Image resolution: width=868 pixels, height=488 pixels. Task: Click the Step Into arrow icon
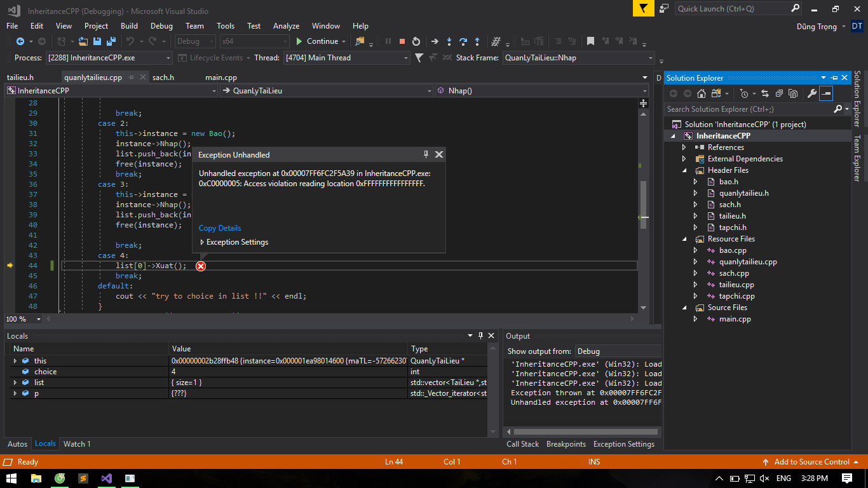[449, 41]
